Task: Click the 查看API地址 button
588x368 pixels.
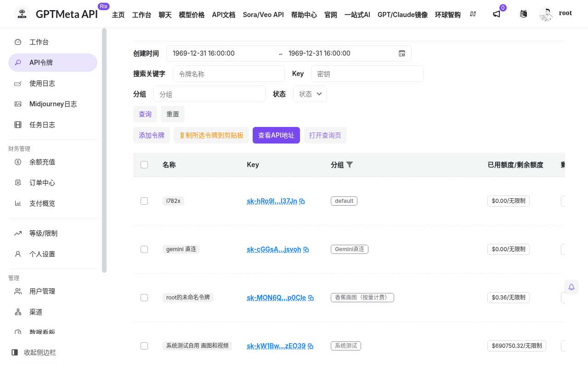Action: (x=276, y=135)
